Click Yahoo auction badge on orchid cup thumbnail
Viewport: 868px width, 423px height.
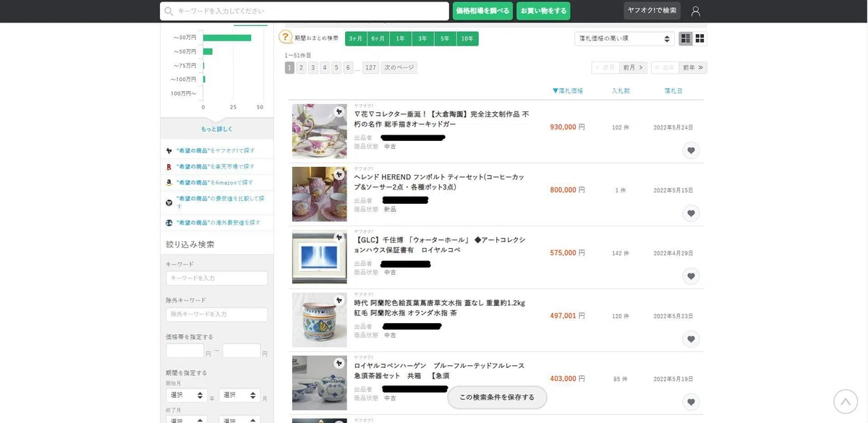click(339, 111)
